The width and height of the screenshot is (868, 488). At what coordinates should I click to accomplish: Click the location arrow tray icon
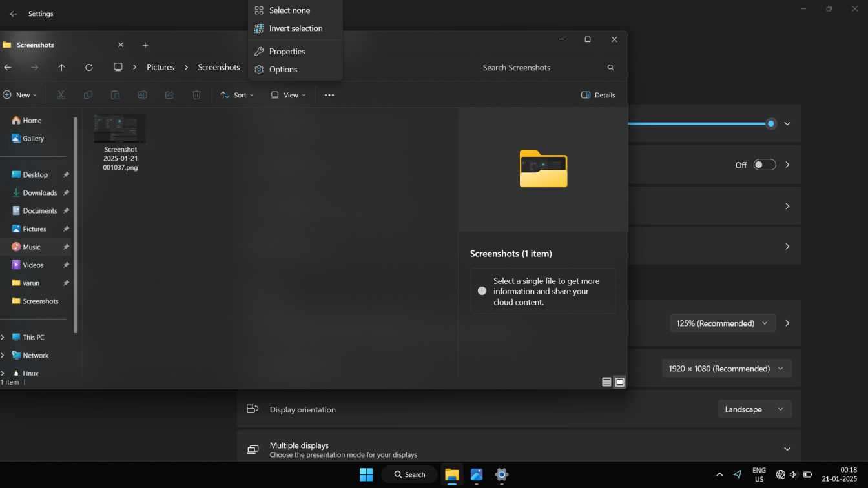[x=738, y=474]
